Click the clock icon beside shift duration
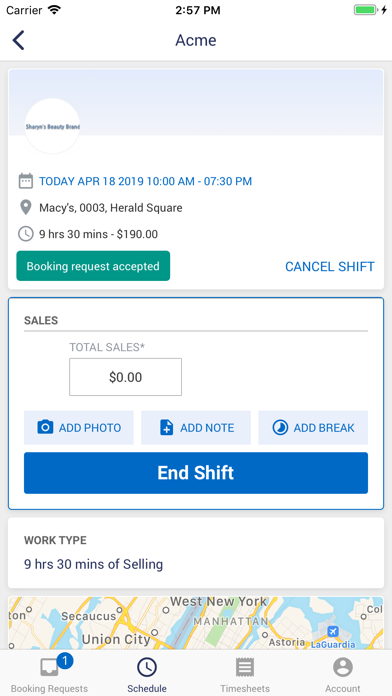The image size is (392, 696). 26,234
